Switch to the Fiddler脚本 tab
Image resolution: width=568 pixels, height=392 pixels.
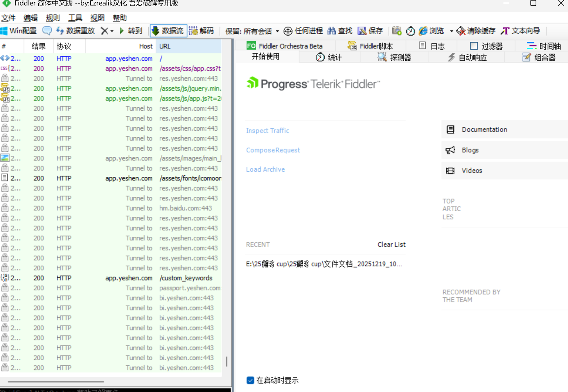point(370,46)
